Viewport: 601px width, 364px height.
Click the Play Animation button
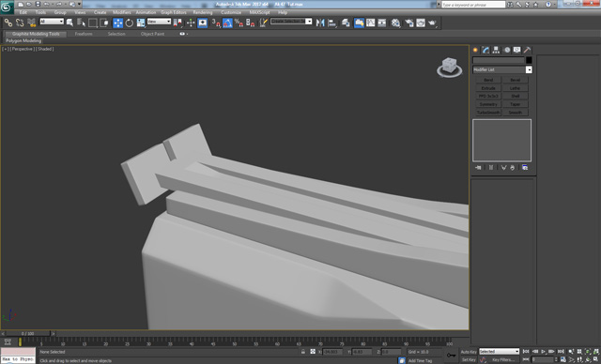click(x=544, y=352)
